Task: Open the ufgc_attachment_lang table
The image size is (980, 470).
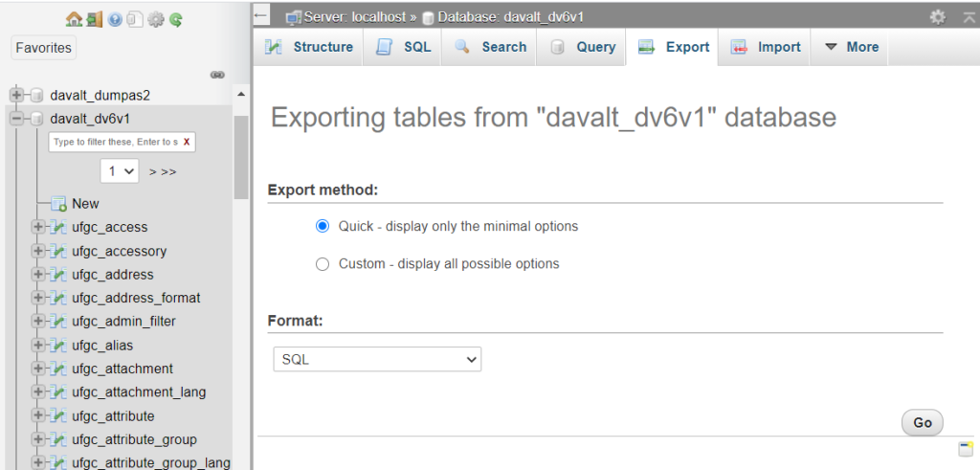Action: coord(139,392)
